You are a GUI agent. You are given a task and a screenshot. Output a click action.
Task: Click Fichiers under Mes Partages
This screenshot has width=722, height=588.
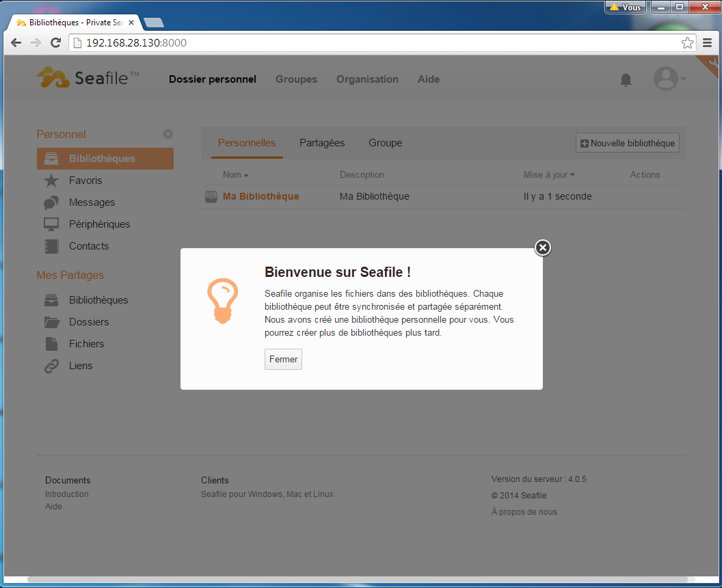(x=87, y=344)
